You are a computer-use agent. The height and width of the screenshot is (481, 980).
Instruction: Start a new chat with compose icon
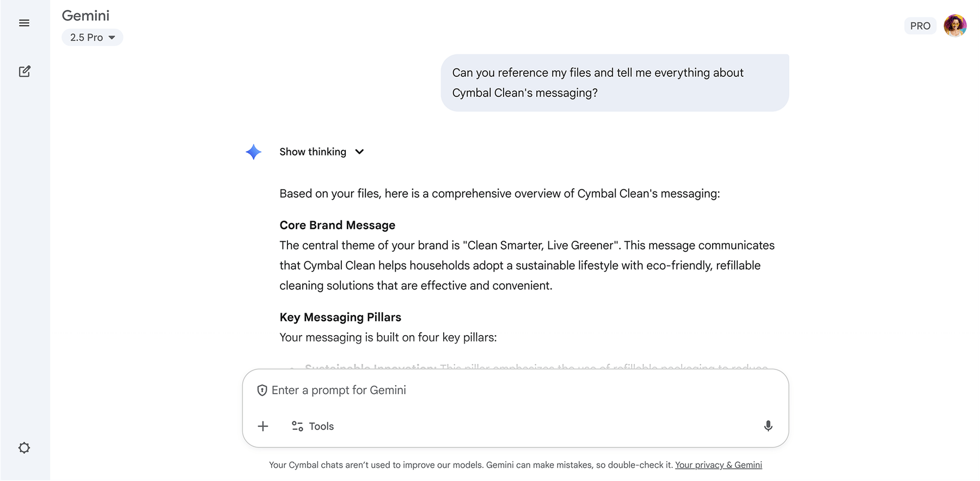tap(24, 71)
